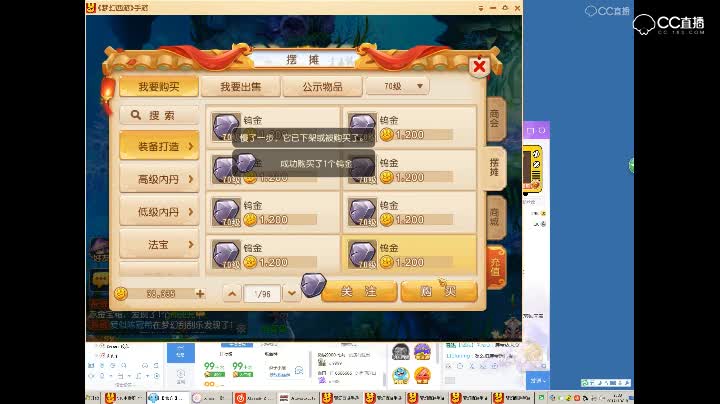The image size is (720, 404).
Task: Close the 摆摊 stall window
Action: point(479,67)
